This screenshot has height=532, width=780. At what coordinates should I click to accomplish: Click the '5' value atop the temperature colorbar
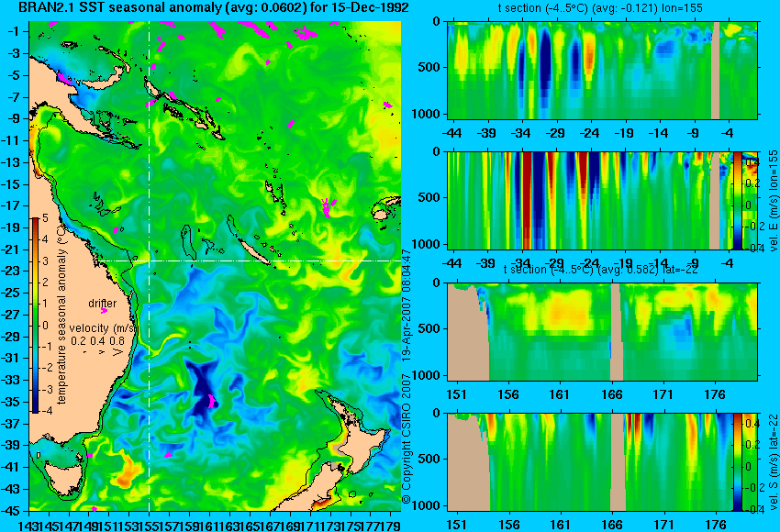[45, 217]
